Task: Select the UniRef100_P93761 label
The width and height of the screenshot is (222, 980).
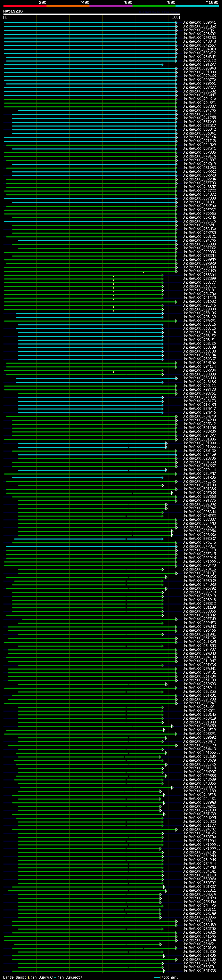Action: coord(199,394)
